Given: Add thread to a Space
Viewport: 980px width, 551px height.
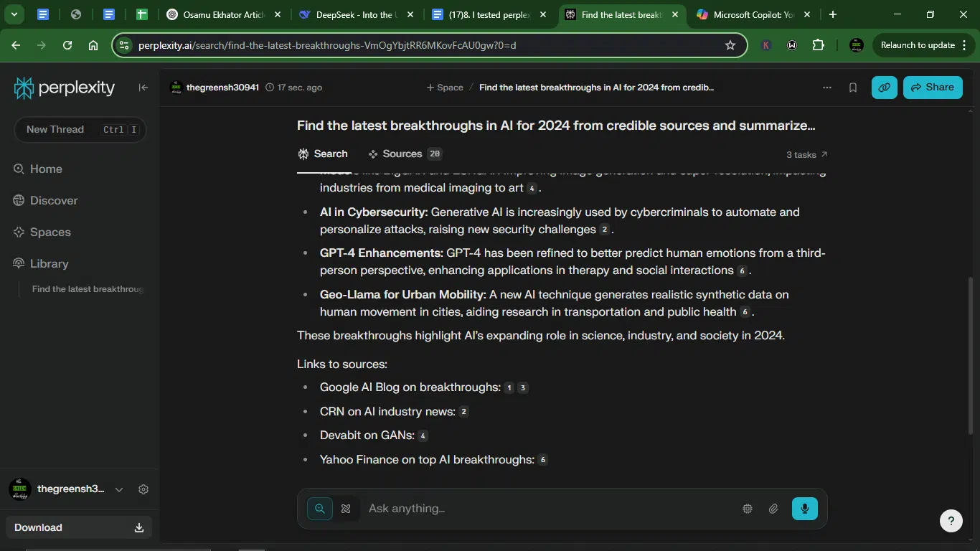Looking at the screenshot, I should pos(445,88).
